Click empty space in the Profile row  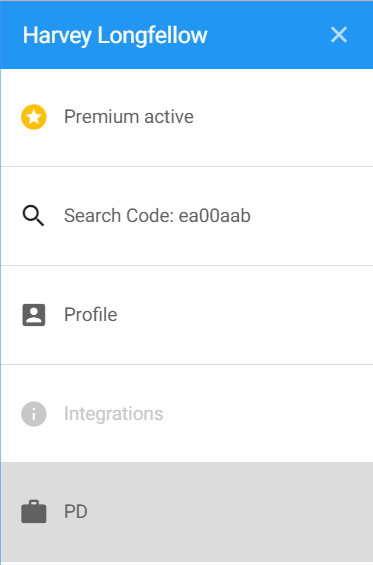245,315
